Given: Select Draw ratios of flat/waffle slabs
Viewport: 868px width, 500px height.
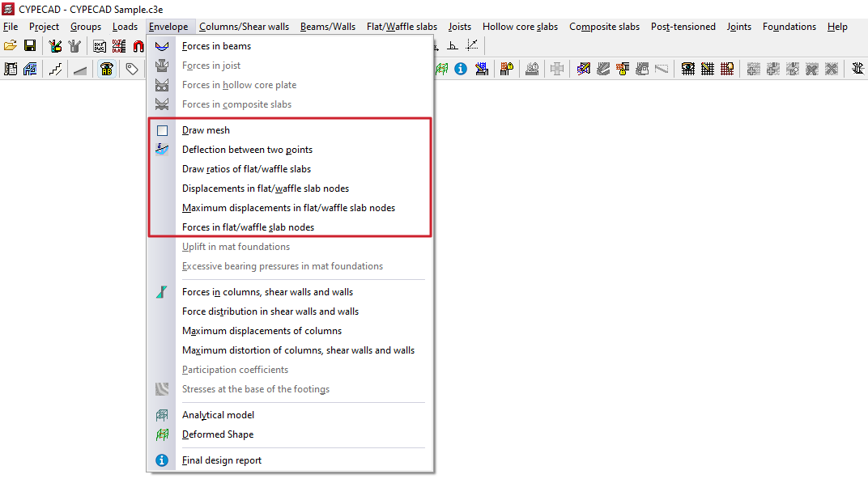Looking at the screenshot, I should tap(290, 169).
